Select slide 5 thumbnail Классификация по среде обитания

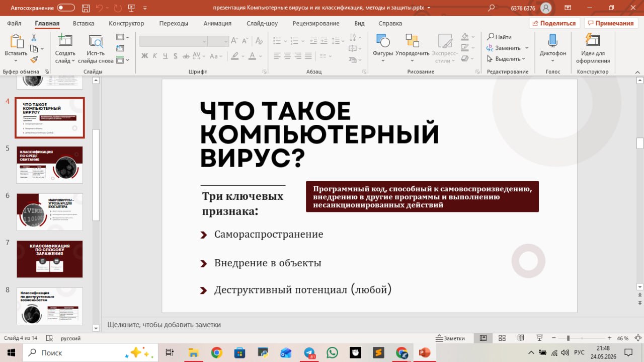pyautogui.click(x=50, y=165)
